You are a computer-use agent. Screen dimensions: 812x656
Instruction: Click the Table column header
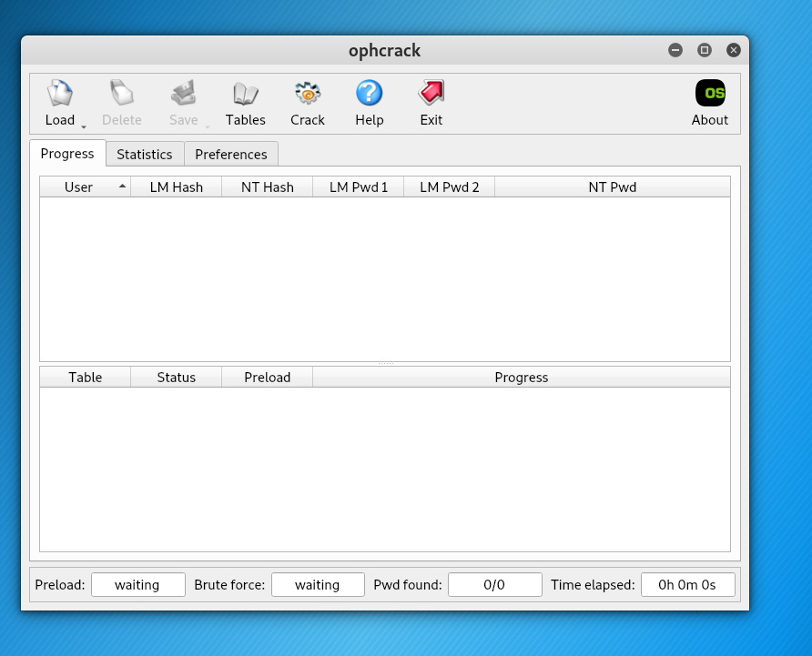[x=85, y=377]
